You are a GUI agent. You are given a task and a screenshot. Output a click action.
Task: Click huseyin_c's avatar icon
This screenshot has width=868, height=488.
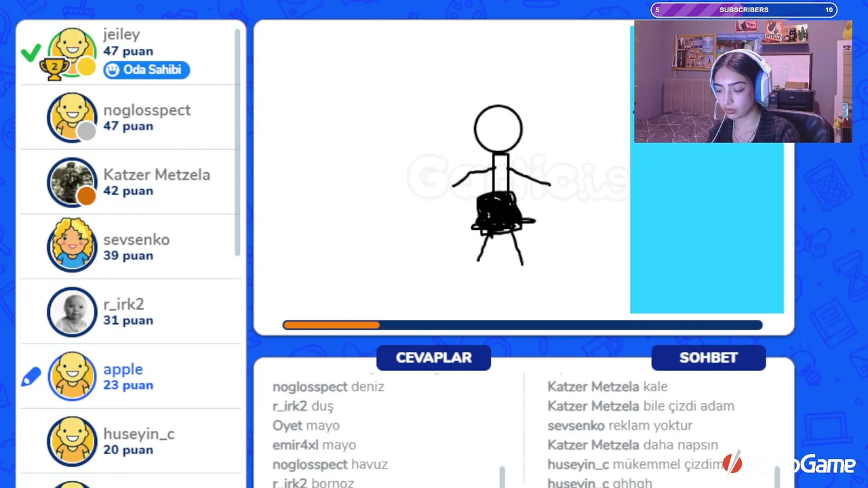coord(72,441)
